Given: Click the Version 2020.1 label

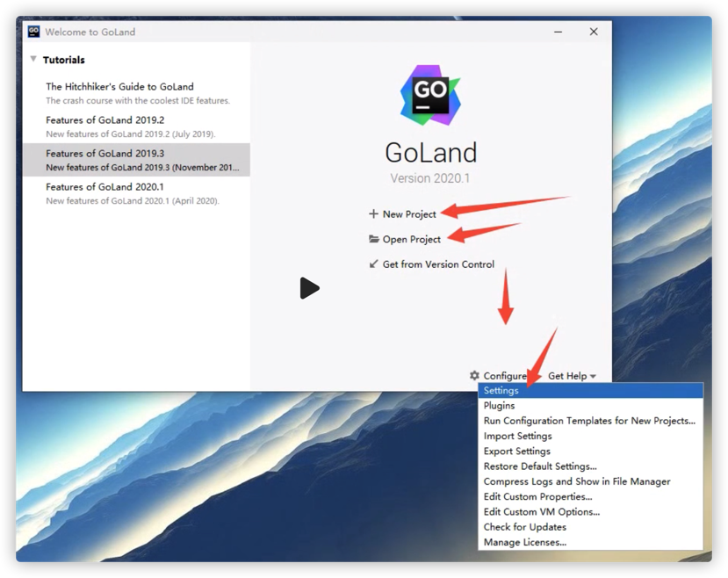Looking at the screenshot, I should coord(430,178).
